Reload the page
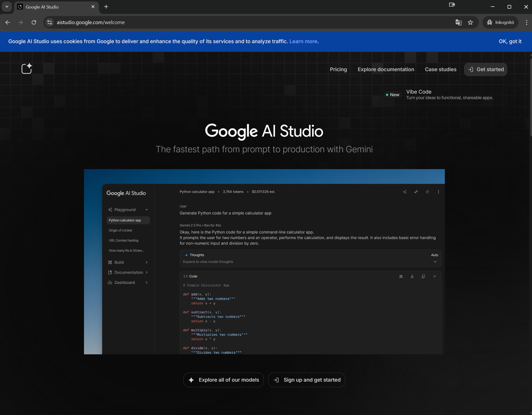 34,22
